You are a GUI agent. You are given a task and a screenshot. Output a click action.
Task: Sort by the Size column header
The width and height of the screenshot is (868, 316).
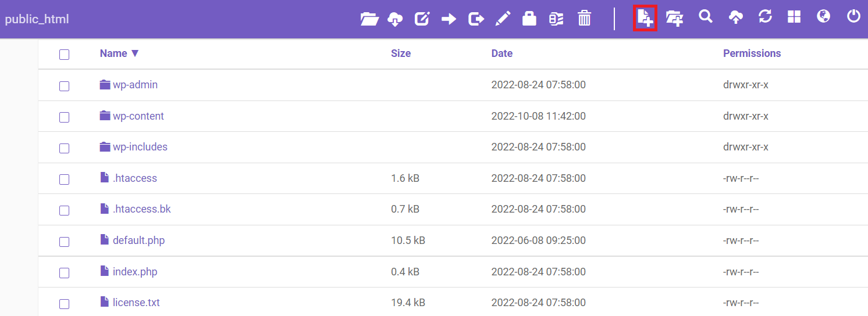click(x=400, y=53)
